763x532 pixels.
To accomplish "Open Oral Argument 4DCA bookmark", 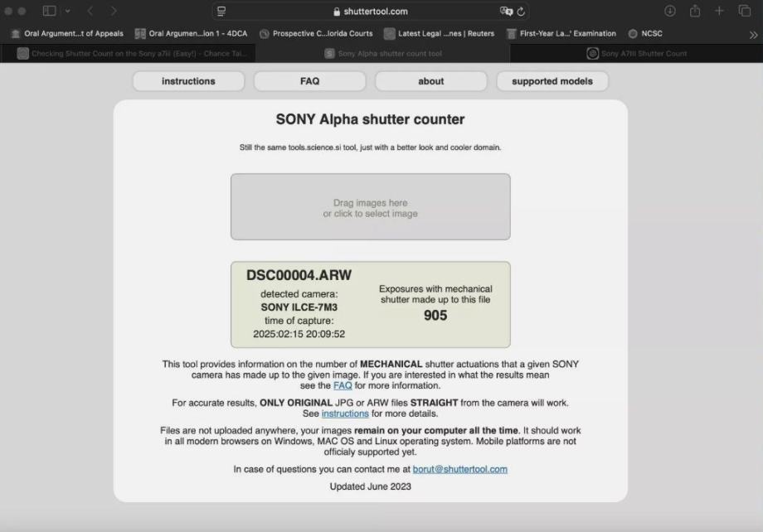I will (192, 33).
